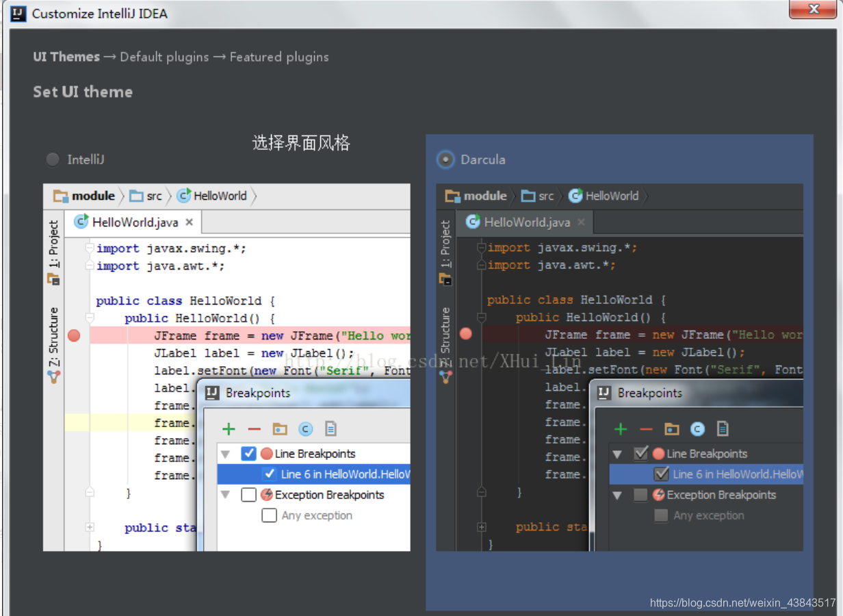Viewport: 843px width, 616px height.
Task: Fold the imports block in IntelliJ preview
Action: coord(90,248)
